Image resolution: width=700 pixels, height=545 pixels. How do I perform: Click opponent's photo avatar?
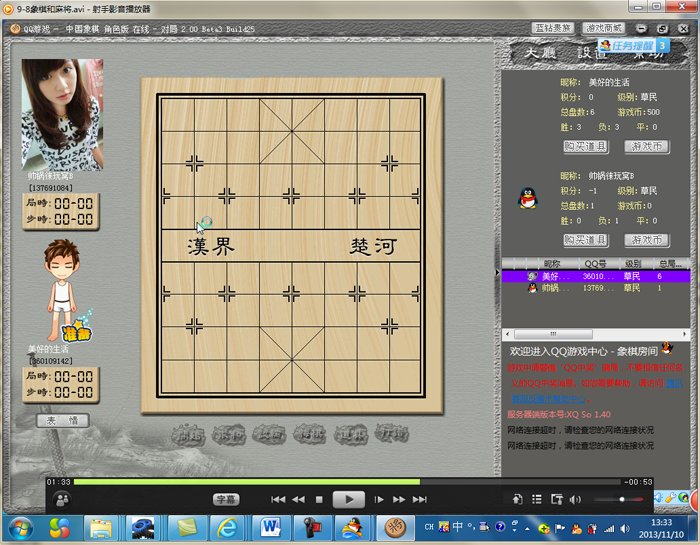pyautogui.click(x=62, y=115)
